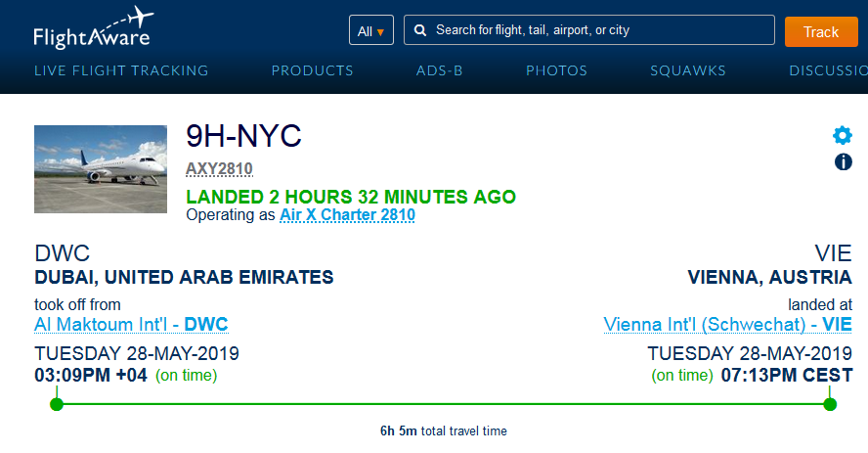Image resolution: width=868 pixels, height=453 pixels.
Task: Open the Photos menu
Action: point(556,70)
